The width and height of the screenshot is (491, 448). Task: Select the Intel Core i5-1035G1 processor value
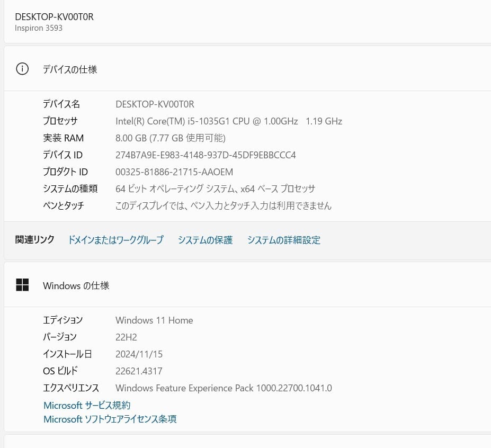(x=228, y=121)
